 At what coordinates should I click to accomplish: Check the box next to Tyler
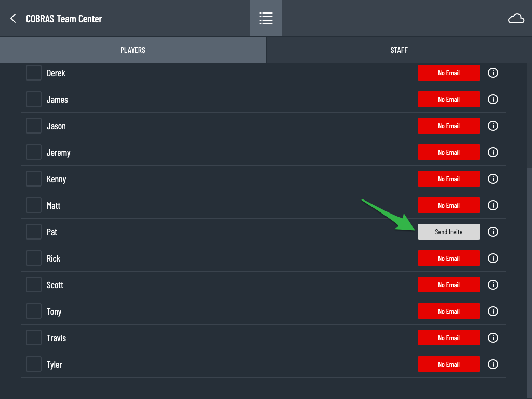(x=34, y=364)
